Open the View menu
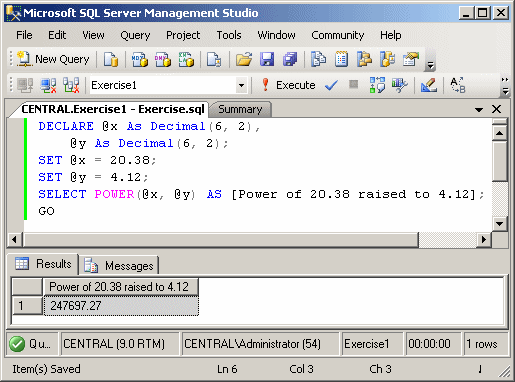 pyautogui.click(x=93, y=35)
